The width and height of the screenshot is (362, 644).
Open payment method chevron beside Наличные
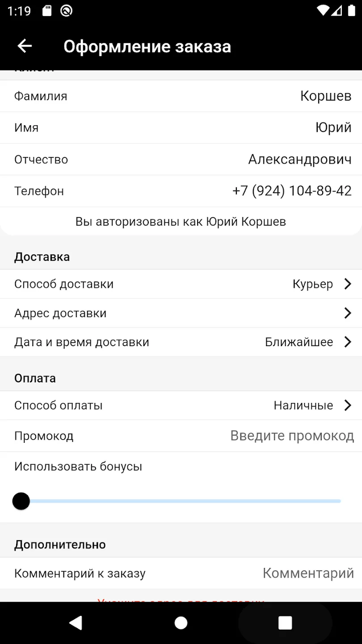pyautogui.click(x=348, y=405)
